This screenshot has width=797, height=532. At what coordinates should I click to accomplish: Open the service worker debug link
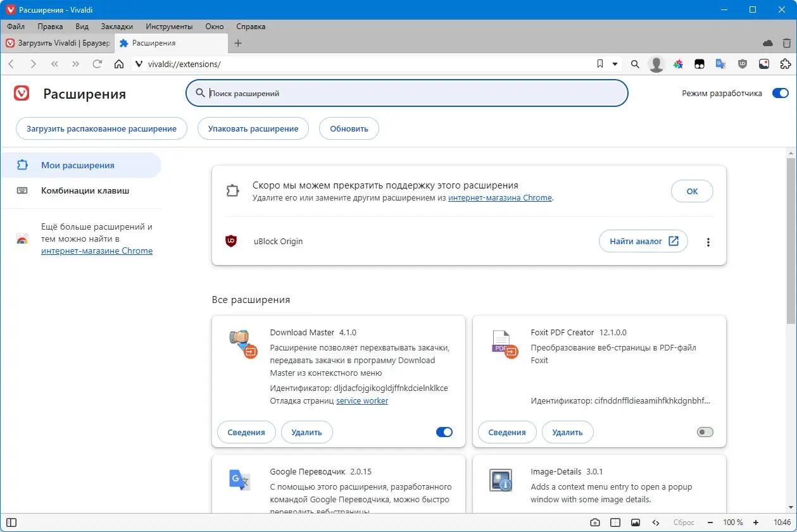[362, 400]
